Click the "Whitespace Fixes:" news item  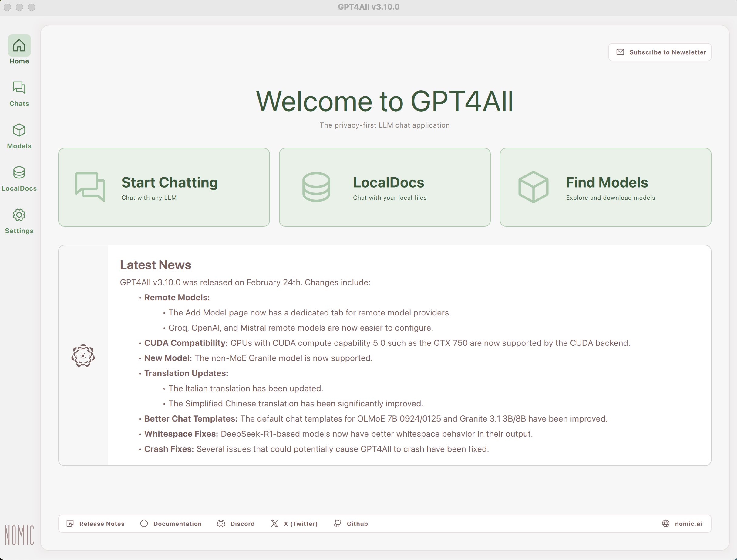(338, 434)
